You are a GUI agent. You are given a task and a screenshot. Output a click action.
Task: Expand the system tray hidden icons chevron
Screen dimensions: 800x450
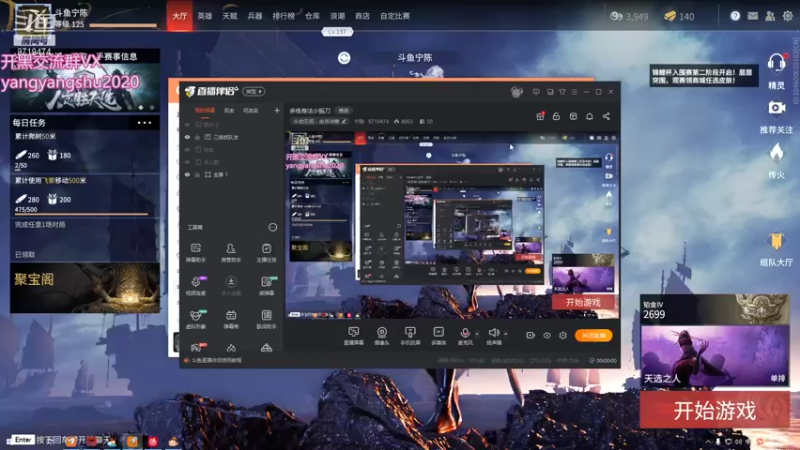click(x=708, y=441)
